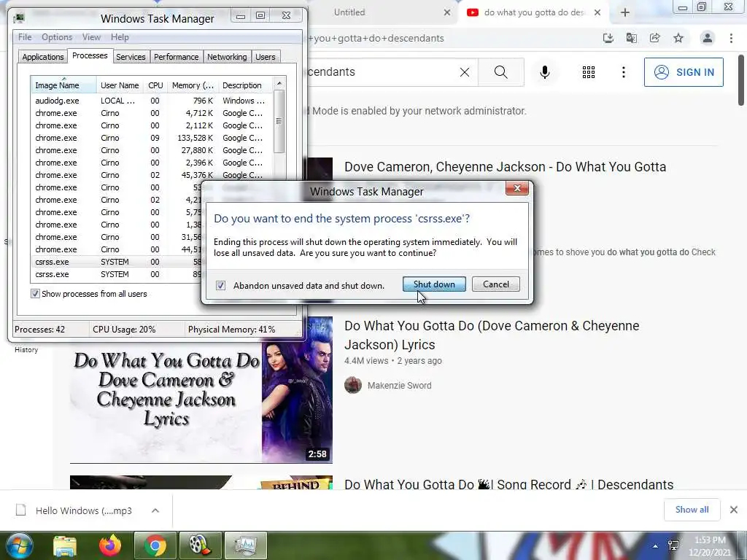Open the Chrome profile avatar icon
The height and width of the screenshot is (560, 747).
(708, 38)
